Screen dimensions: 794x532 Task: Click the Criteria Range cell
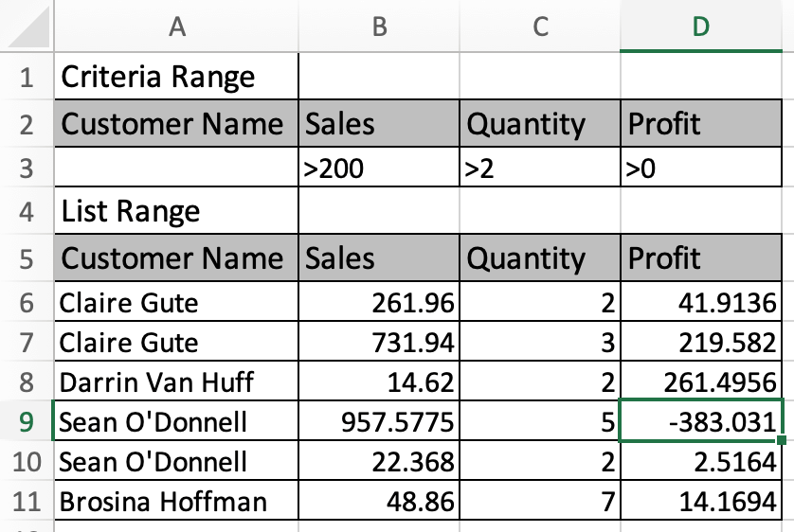pyautogui.click(x=176, y=77)
